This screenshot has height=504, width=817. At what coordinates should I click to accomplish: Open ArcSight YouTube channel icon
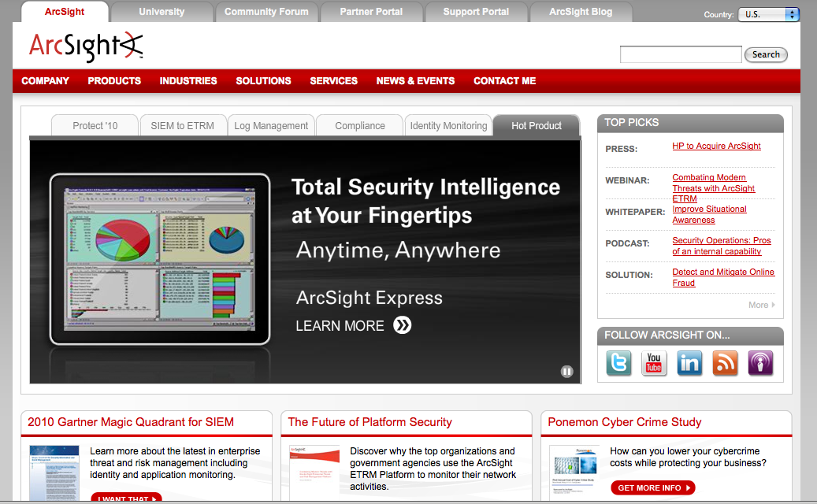click(653, 363)
